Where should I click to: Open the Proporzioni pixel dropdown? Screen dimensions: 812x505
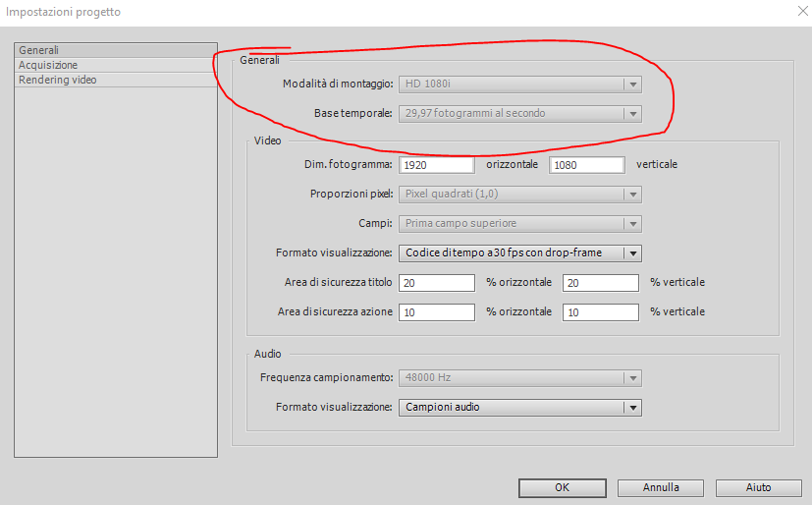tap(520, 195)
